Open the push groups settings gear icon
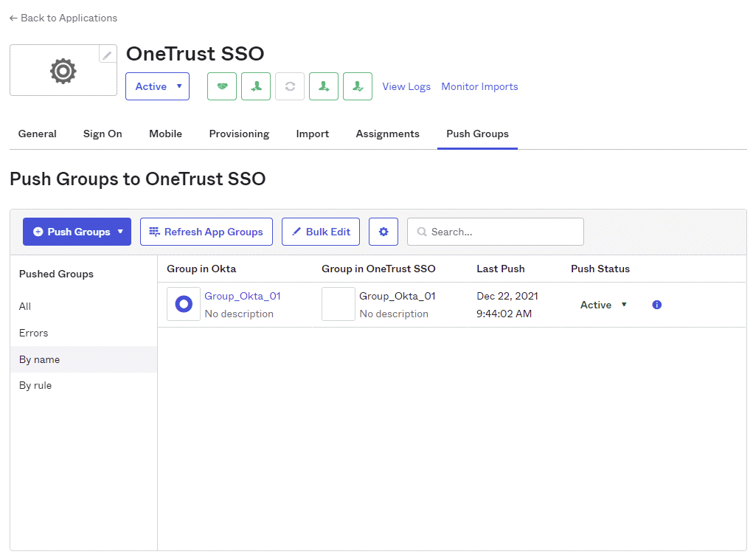The image size is (753, 560). click(x=384, y=232)
